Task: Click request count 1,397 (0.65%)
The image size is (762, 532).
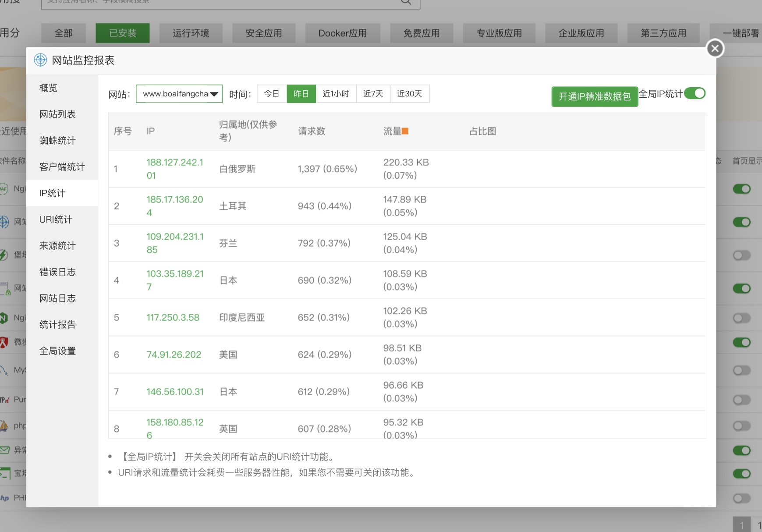Action: tap(327, 169)
